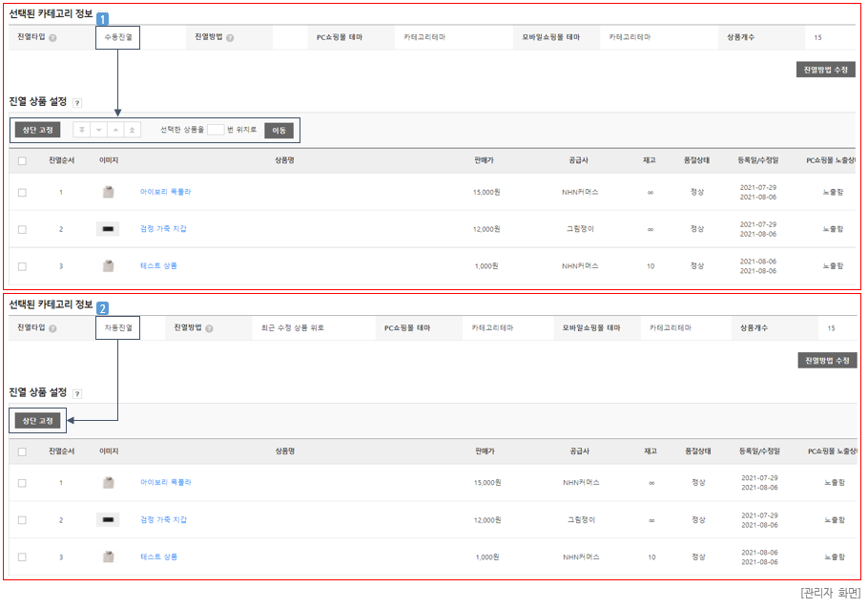Click the 수동진열 display type value
Screen dimensions: 868x608
(118, 37)
